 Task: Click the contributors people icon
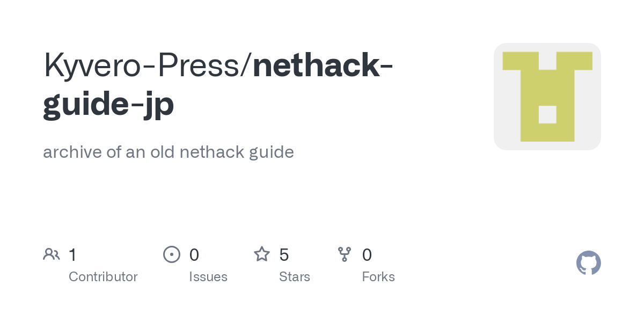52,254
